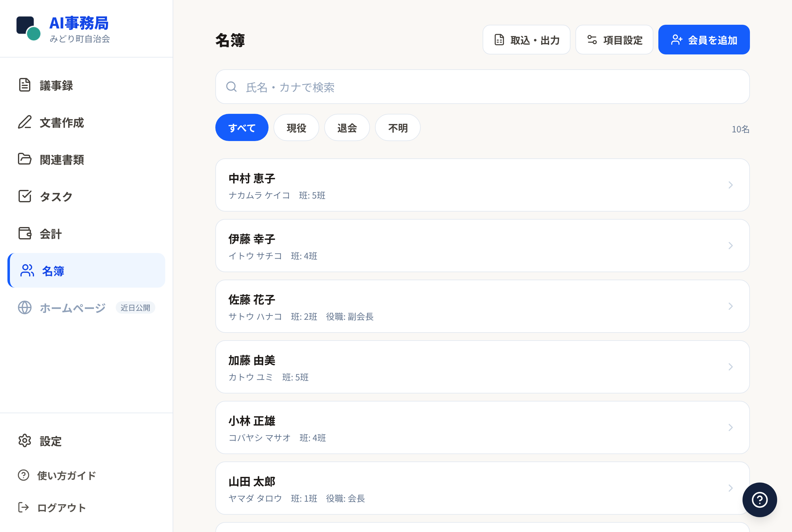Viewport: 792px width, 532px height.
Task: Open the 使い方ガイド link
Action: point(86,475)
